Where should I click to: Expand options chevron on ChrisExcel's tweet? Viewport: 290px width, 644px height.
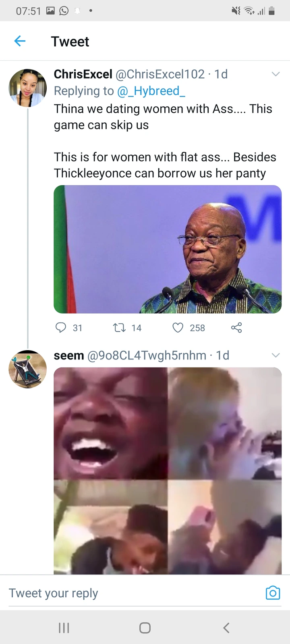275,74
